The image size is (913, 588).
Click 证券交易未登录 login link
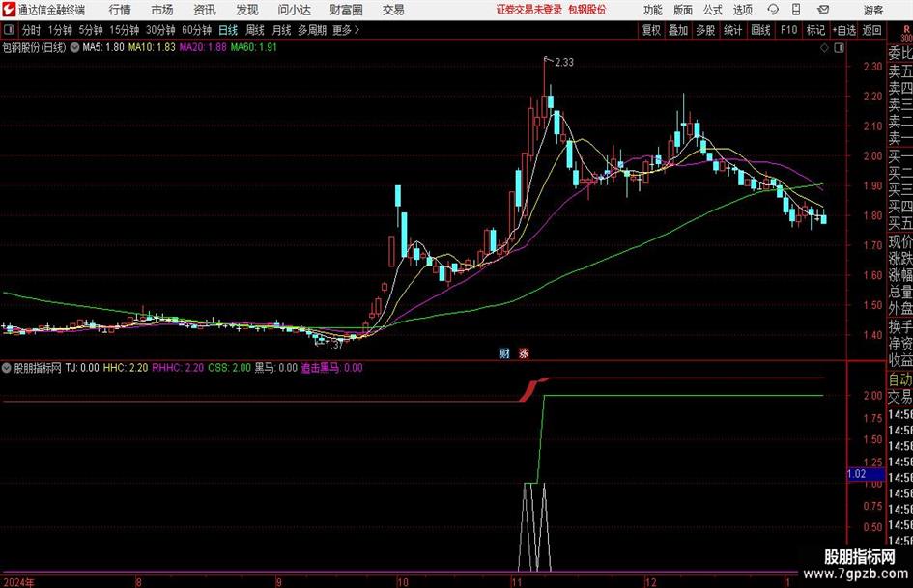click(x=529, y=10)
